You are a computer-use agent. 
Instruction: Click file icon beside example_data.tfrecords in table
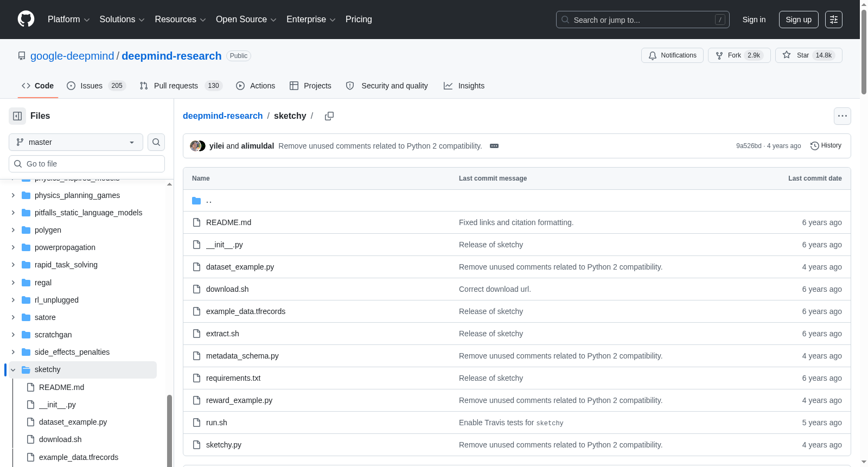click(196, 311)
